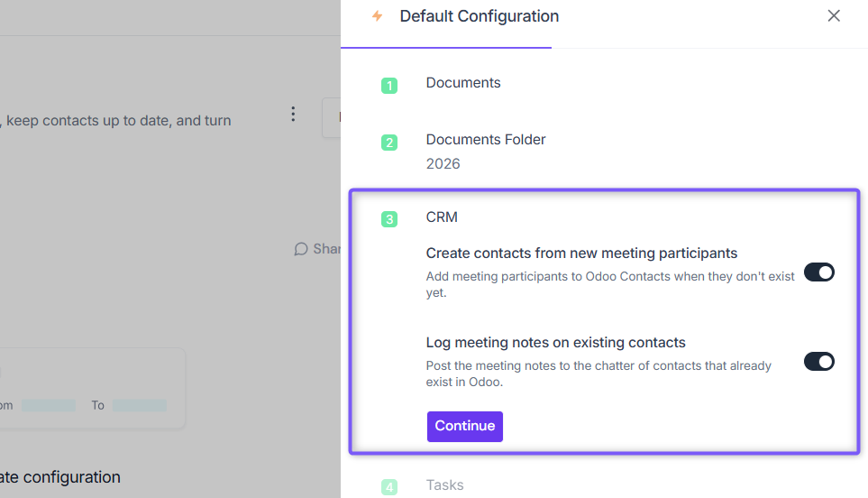Image resolution: width=868 pixels, height=498 pixels.
Task: Close the Default Configuration panel
Action: (x=834, y=16)
